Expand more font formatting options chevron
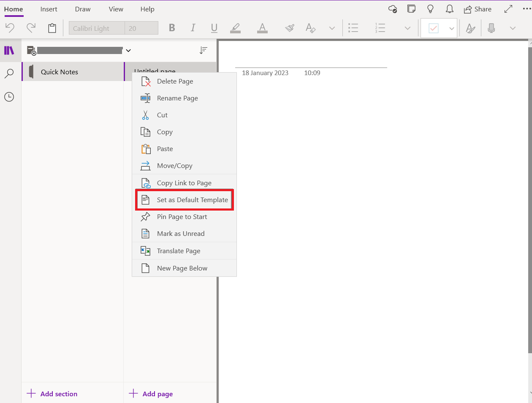 click(x=332, y=28)
